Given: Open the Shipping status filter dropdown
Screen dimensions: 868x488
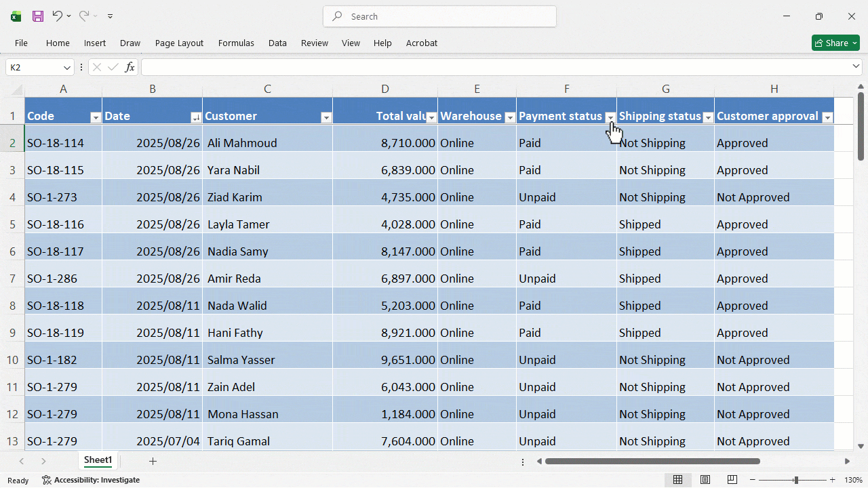Looking at the screenshot, I should pyautogui.click(x=708, y=117).
